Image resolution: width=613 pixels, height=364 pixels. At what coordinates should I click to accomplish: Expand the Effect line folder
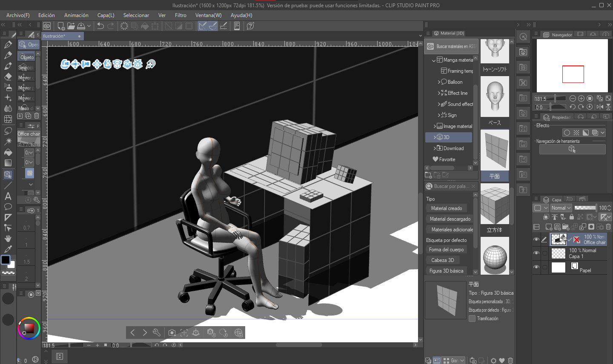click(x=439, y=93)
